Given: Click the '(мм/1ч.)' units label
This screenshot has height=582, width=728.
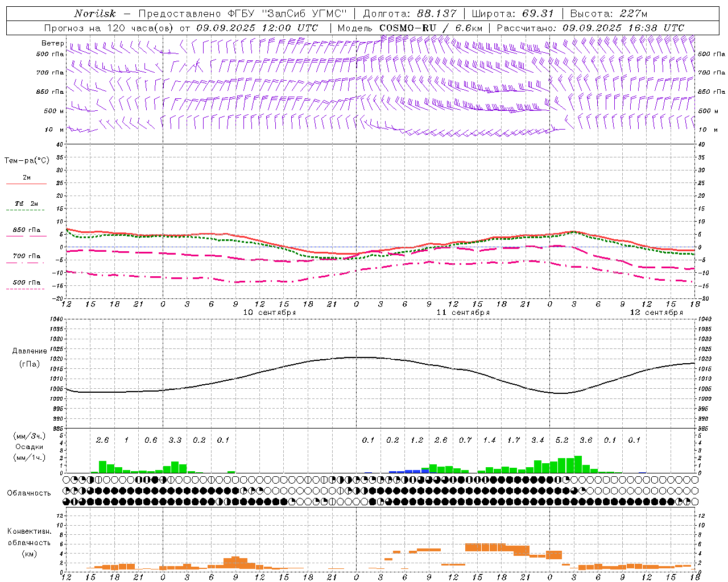Looking at the screenshot, I should (x=29, y=457).
